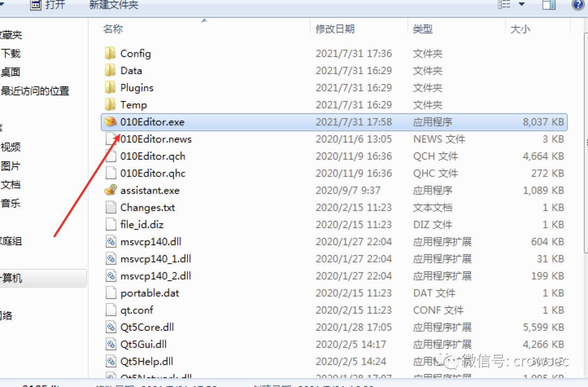This screenshot has height=387, width=588.
Task: Select the Config folder icon
Action: [x=110, y=53]
